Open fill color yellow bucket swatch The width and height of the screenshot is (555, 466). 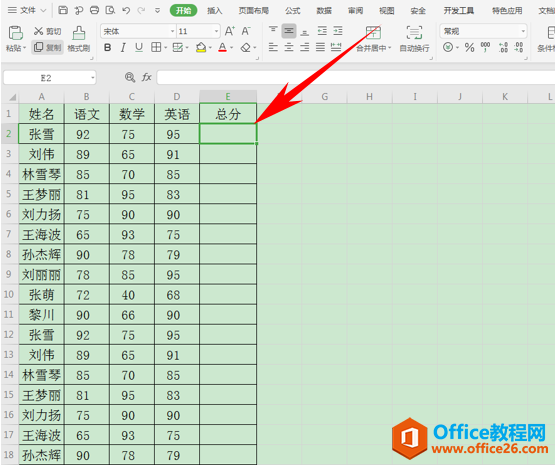tap(201, 47)
